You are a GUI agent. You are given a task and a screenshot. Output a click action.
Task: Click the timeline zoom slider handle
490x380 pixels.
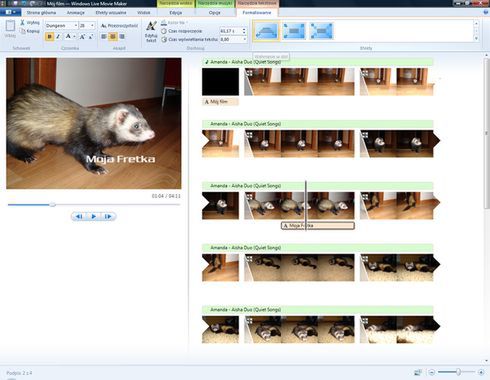point(459,372)
